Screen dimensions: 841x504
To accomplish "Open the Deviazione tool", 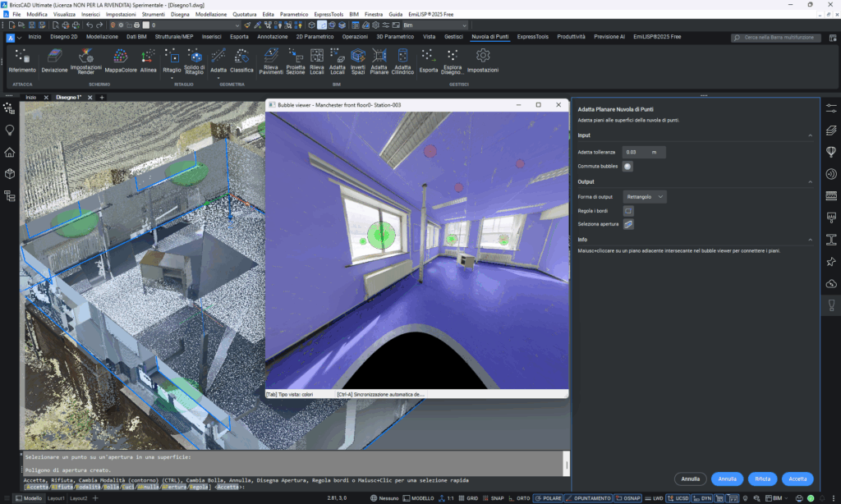I will point(54,61).
